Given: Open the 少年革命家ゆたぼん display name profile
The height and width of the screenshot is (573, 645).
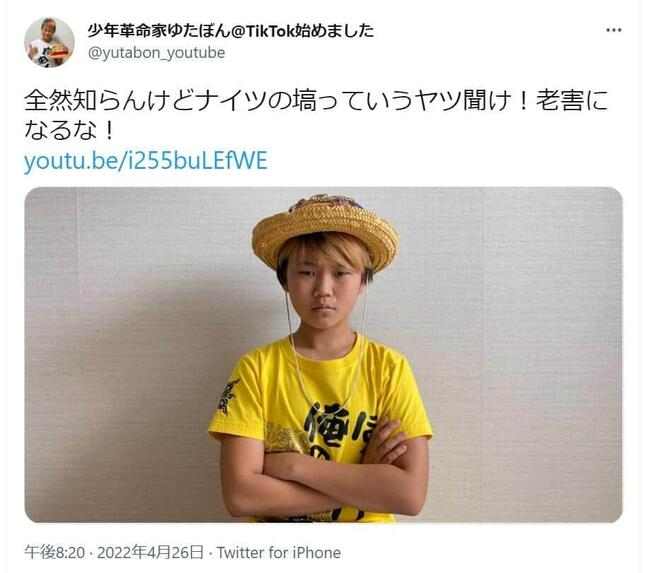Looking at the screenshot, I should click(x=158, y=31).
